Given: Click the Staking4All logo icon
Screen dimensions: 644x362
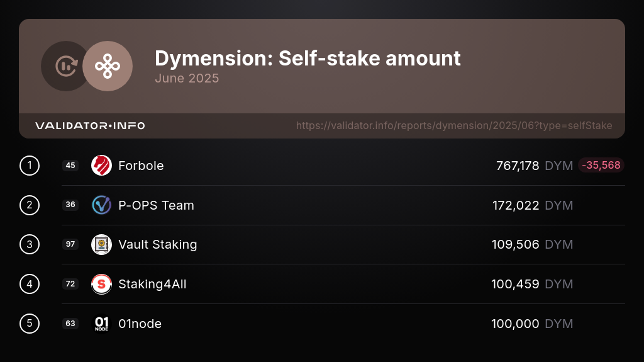Looking at the screenshot, I should pos(101,284).
